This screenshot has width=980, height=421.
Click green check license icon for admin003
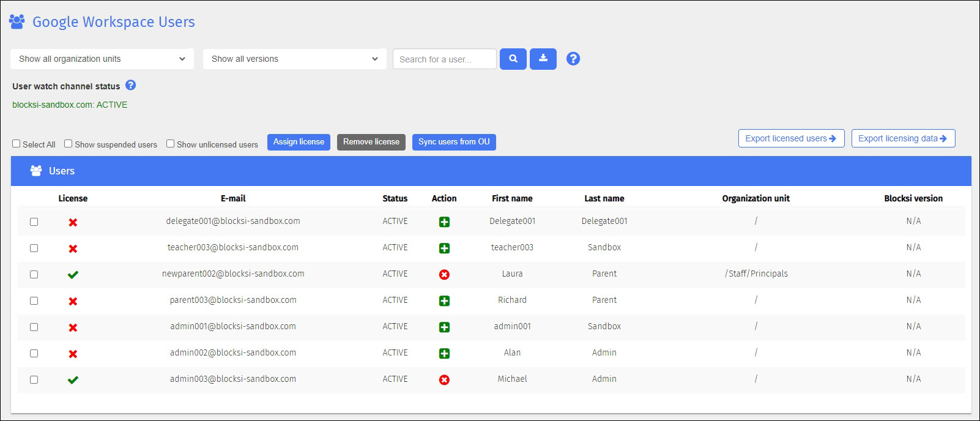coord(73,380)
